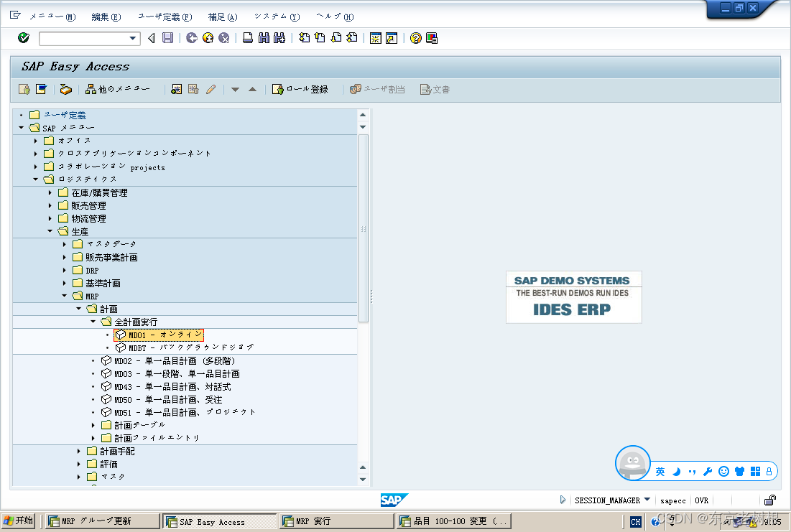This screenshot has width=791, height=532.
Task: Open SESSION_MANAGER status dropdown arrow
Action: click(647, 500)
